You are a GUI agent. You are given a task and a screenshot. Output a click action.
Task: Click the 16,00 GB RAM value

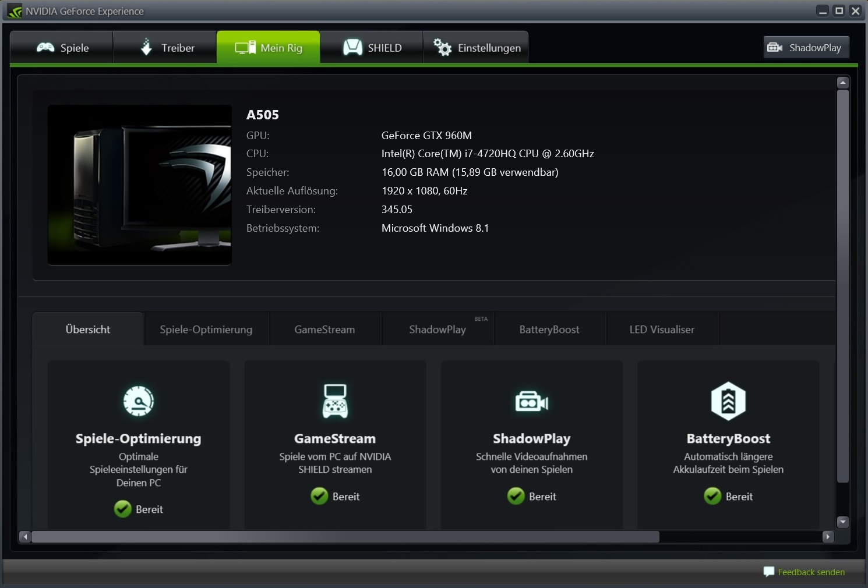coord(470,172)
